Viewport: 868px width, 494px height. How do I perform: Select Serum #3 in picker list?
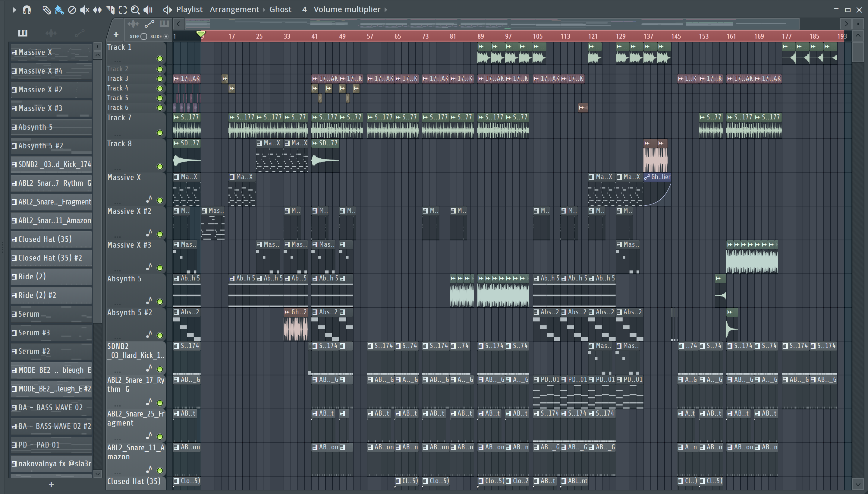(x=51, y=333)
